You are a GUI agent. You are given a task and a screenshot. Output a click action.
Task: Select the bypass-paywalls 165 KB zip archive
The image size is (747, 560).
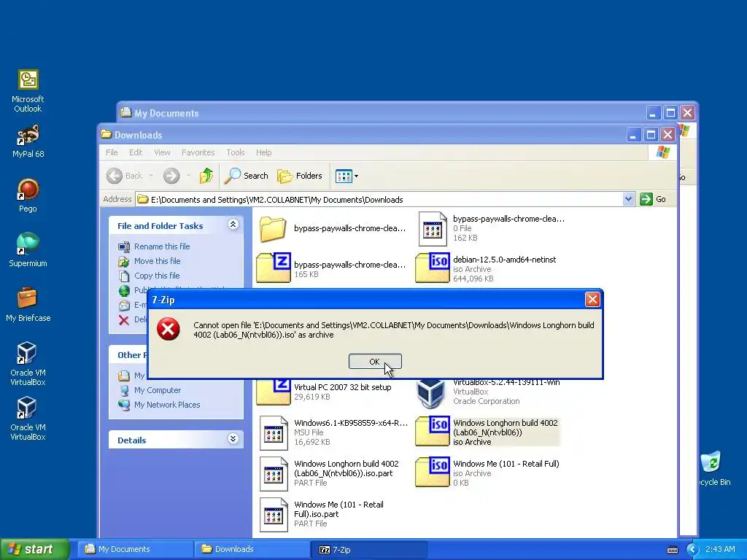[x=274, y=268]
